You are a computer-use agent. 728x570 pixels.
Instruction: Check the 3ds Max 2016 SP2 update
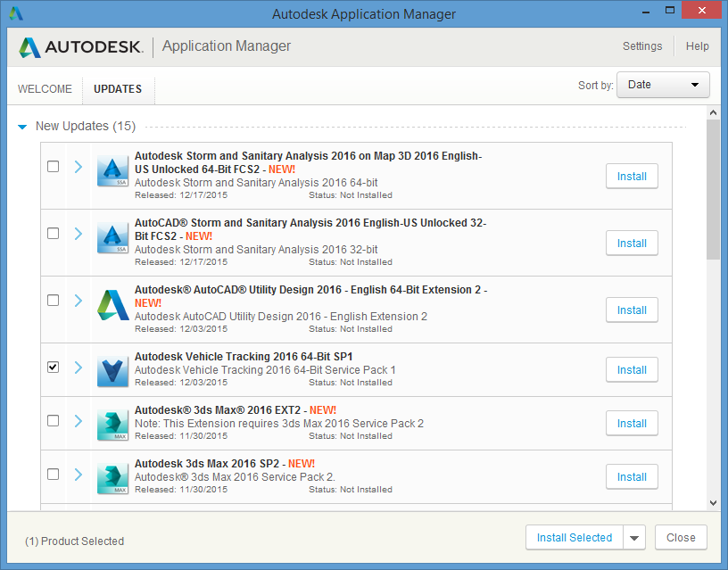point(54,474)
